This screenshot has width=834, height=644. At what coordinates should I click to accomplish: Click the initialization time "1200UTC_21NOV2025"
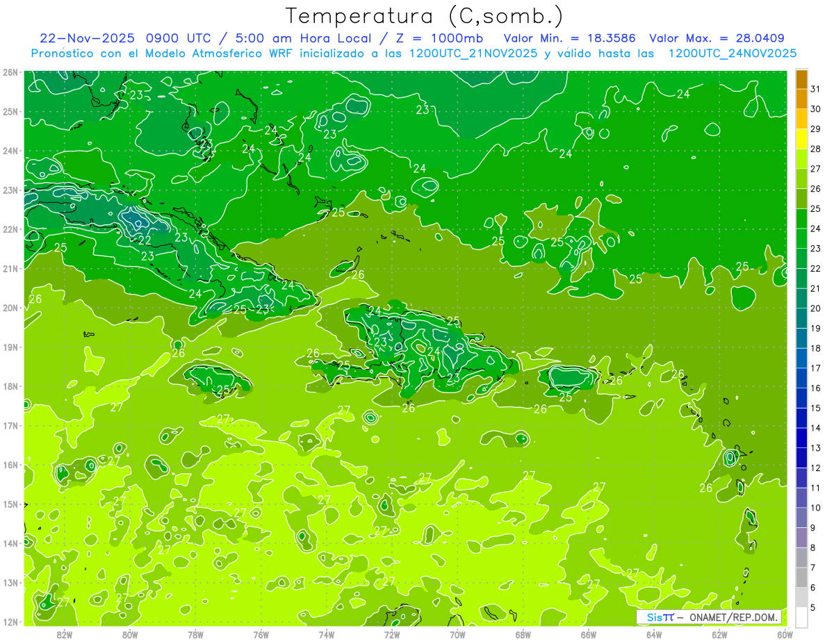pos(474,53)
